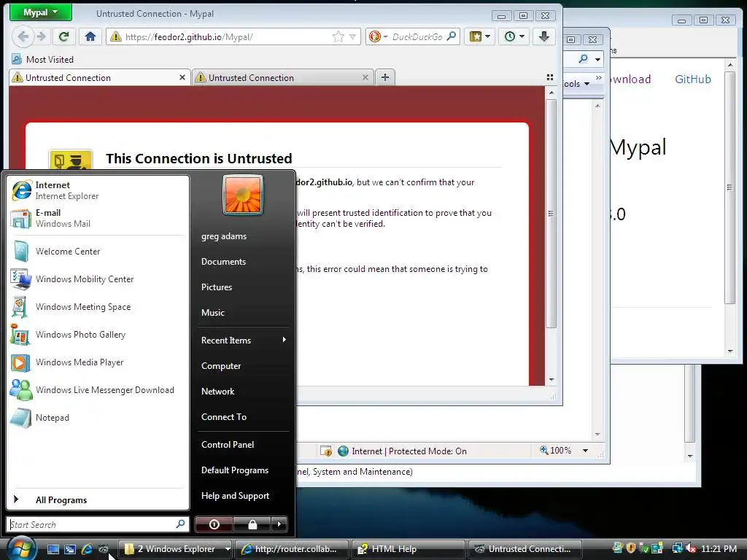Click the Start menu power sleep button
This screenshot has width=747, height=560.
point(214,524)
